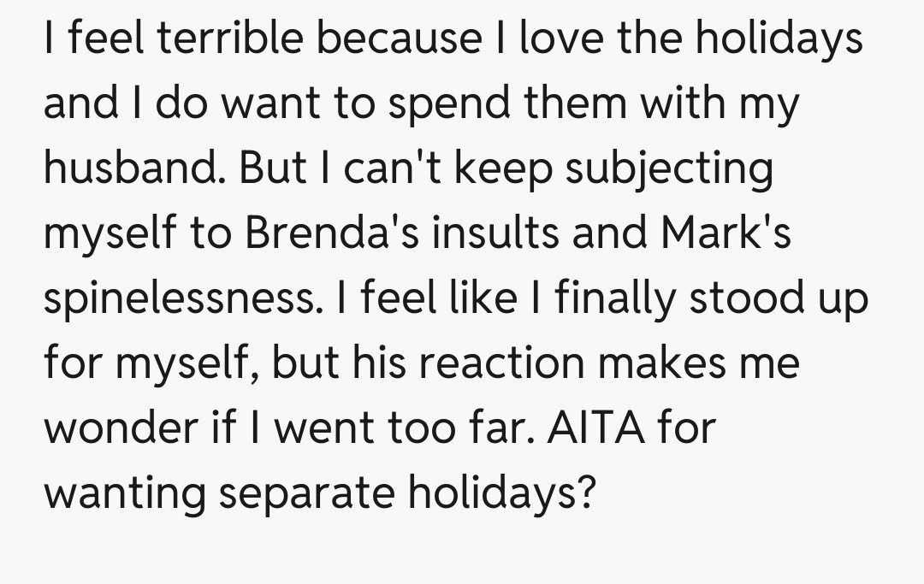Click the word "subjecting"
924x584 pixels.
(671, 168)
